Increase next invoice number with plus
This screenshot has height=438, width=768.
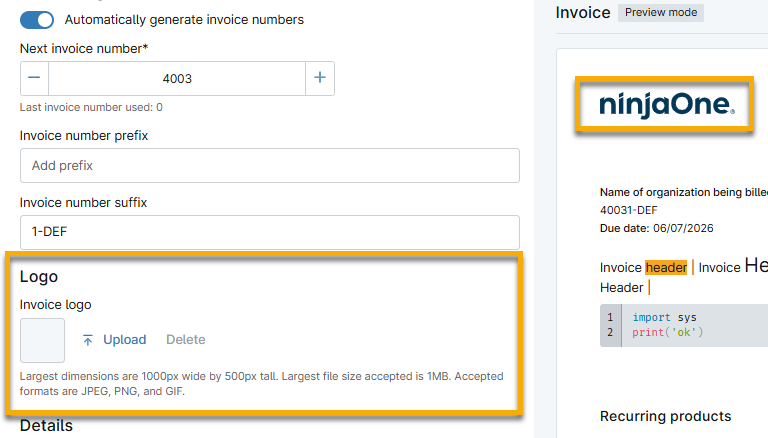click(320, 78)
